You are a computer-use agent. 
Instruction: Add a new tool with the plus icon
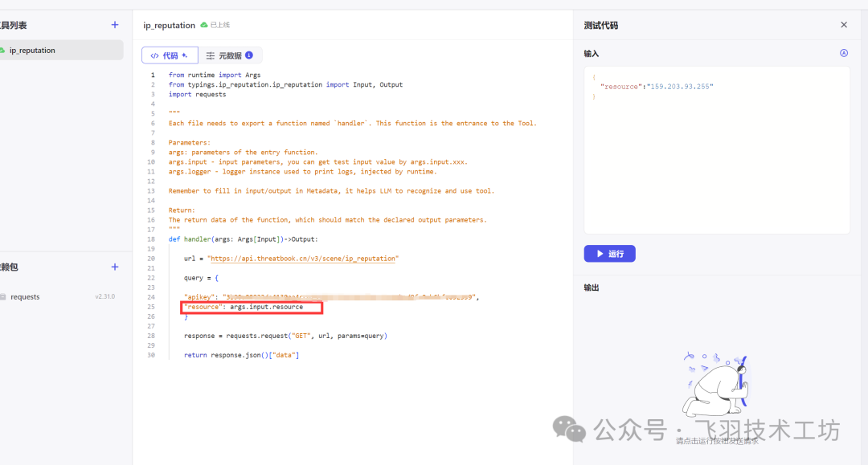pos(115,25)
